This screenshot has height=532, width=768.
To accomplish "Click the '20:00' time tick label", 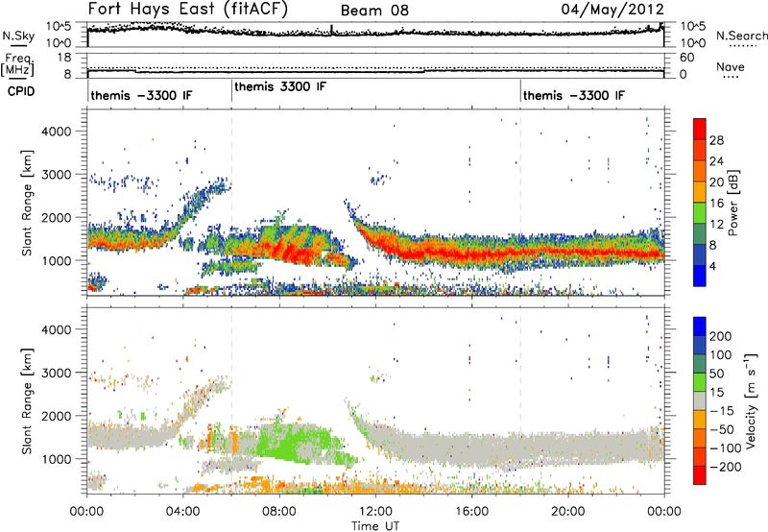I will tap(568, 512).
